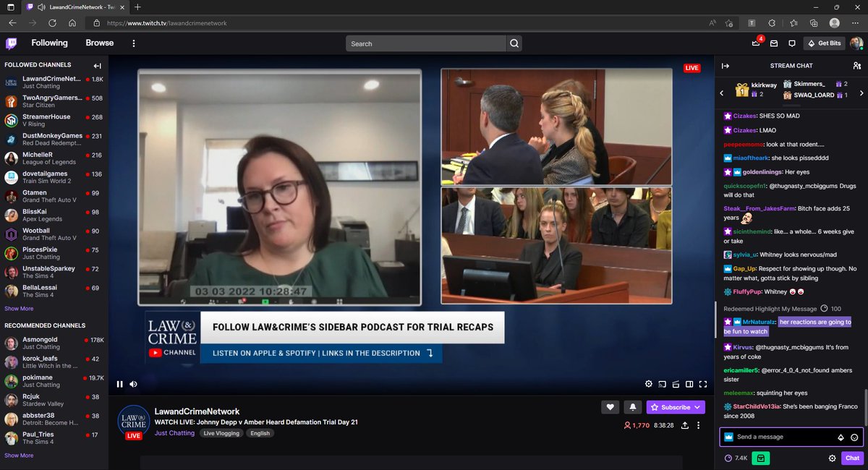Cast the stream to a device
The height and width of the screenshot is (470, 868).
(x=662, y=384)
